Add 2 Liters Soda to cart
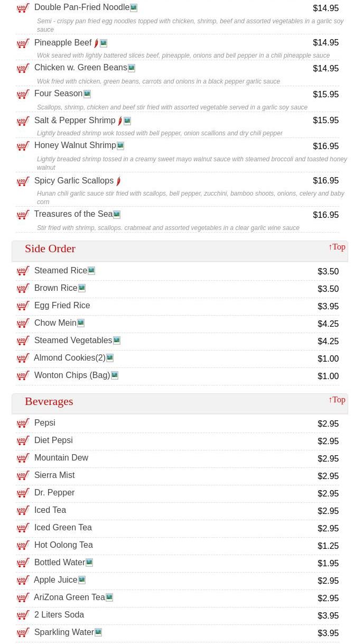Viewport: 364px width, 644px height. [23, 615]
